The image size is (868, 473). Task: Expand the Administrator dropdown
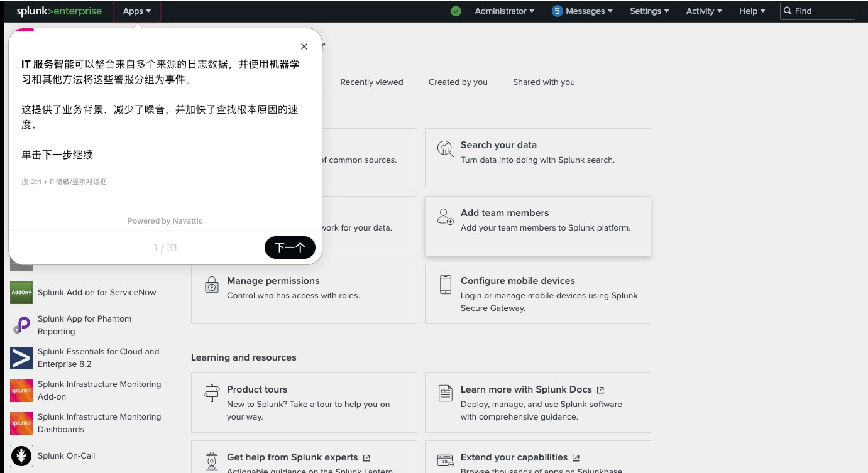pos(505,11)
